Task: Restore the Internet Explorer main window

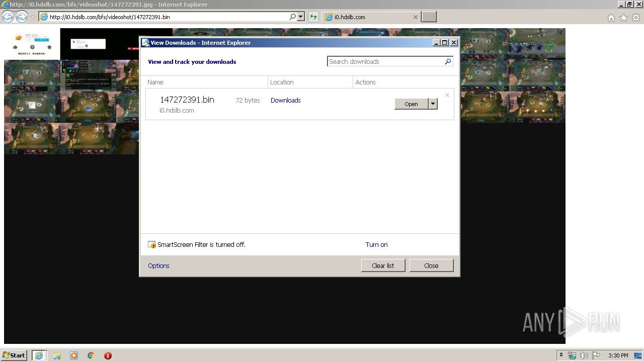Action: click(x=629, y=5)
